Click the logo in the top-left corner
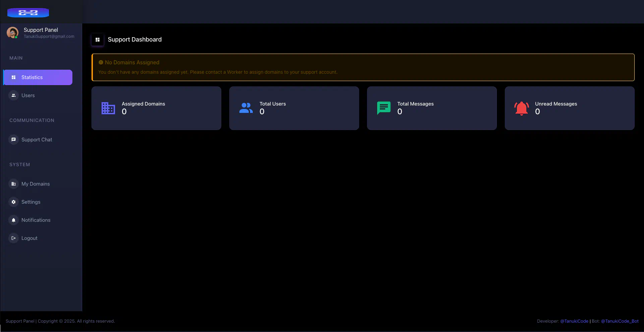The width and height of the screenshot is (644, 332). [x=28, y=13]
